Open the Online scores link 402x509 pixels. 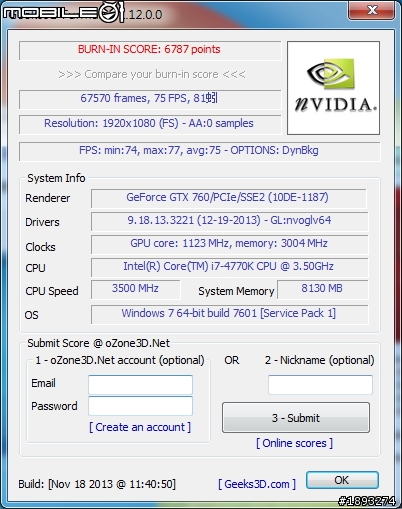click(294, 443)
